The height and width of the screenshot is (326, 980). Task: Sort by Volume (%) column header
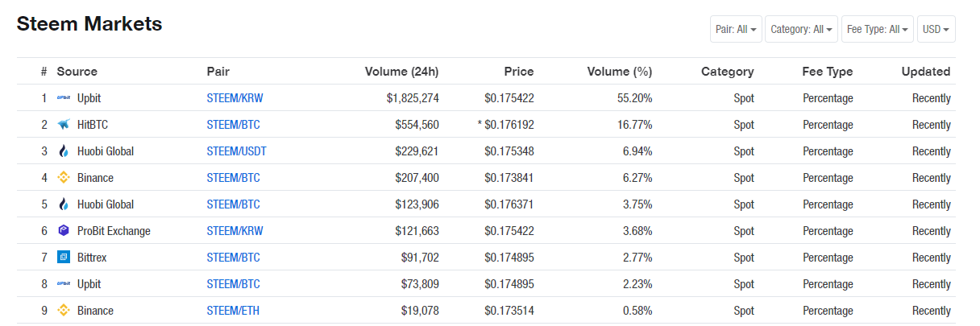tap(619, 72)
